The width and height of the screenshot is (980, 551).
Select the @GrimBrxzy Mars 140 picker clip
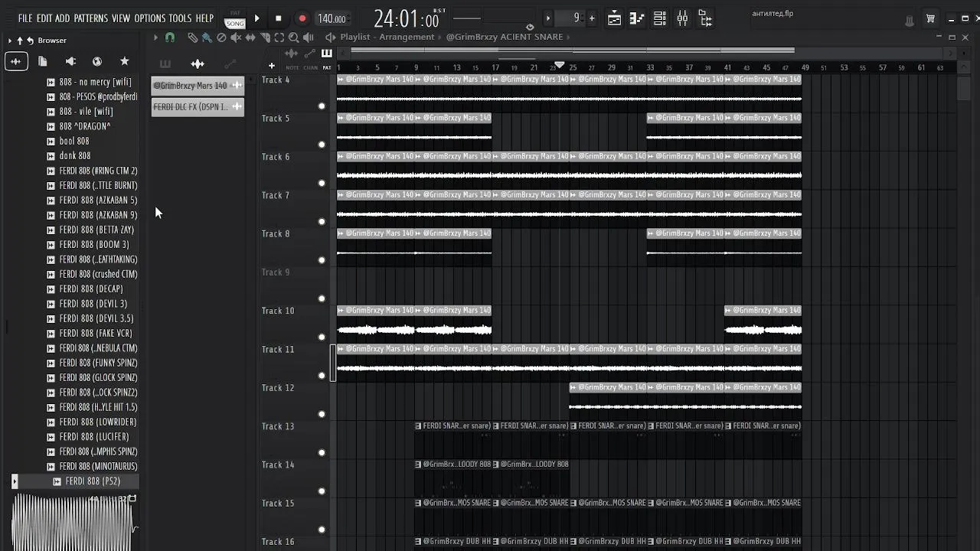pyautogui.click(x=198, y=86)
